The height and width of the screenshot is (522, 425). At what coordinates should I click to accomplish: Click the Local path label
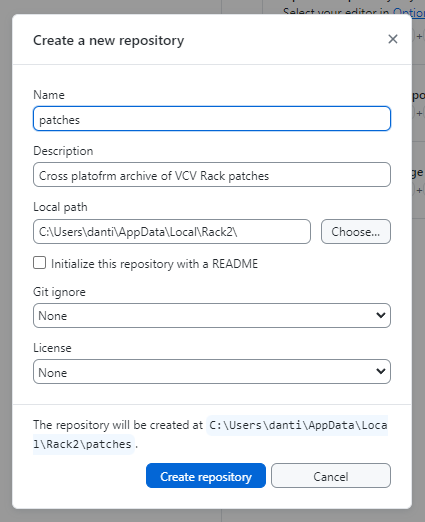coord(60,207)
